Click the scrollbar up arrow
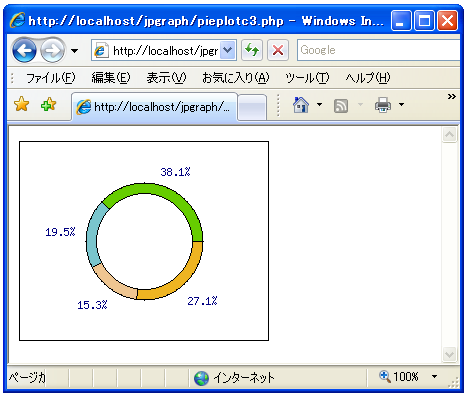The width and height of the screenshot is (468, 395). 449,135
